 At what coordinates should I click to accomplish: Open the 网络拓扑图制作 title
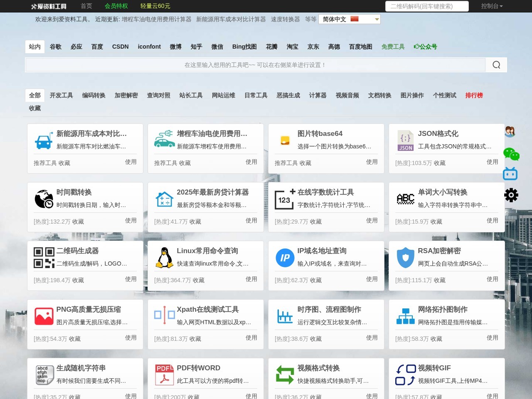pos(443,309)
